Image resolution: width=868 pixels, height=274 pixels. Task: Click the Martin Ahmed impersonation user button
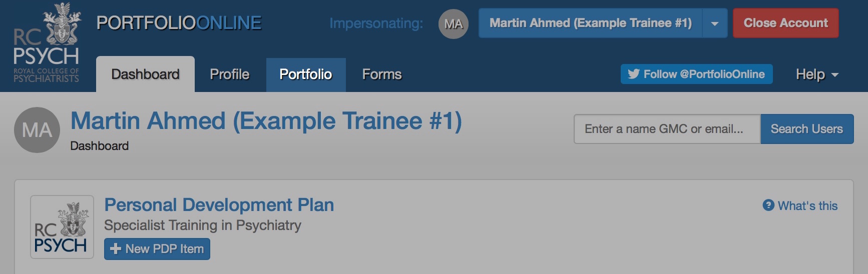coord(590,23)
